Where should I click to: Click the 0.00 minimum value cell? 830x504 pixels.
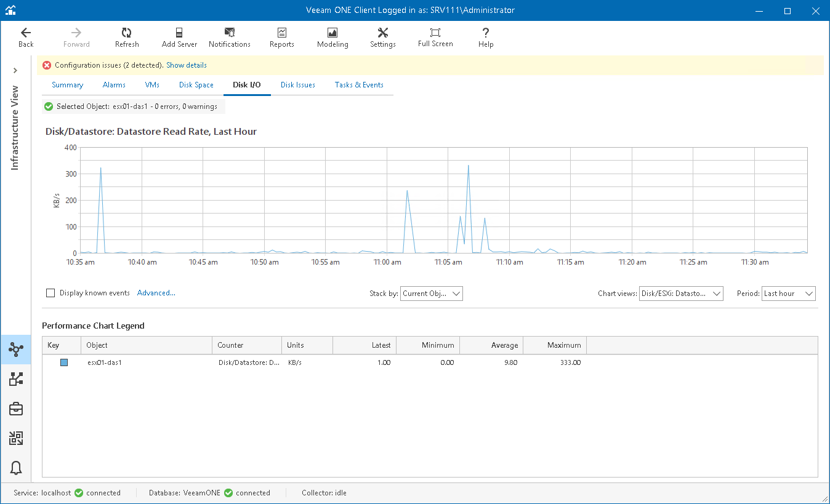[446, 362]
